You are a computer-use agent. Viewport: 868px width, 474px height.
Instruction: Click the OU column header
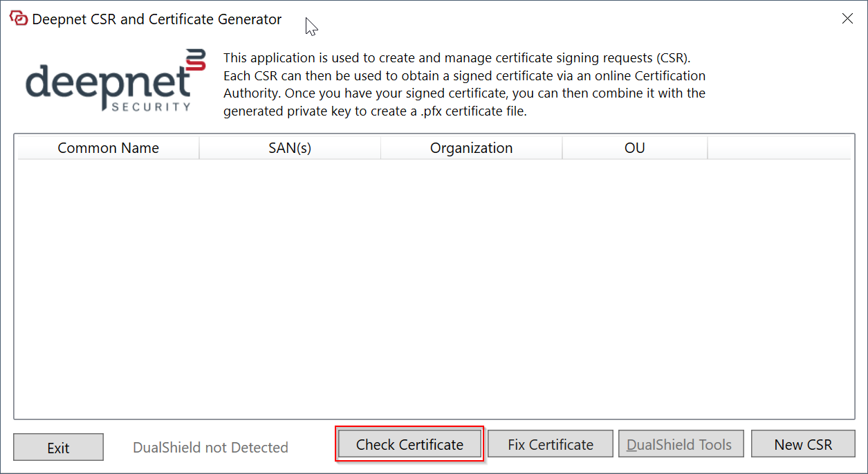(634, 148)
